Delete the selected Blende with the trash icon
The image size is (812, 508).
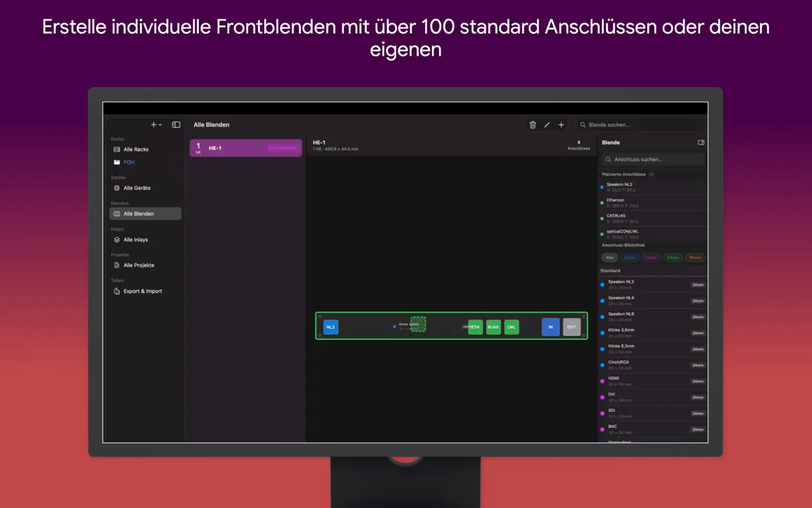click(x=532, y=124)
